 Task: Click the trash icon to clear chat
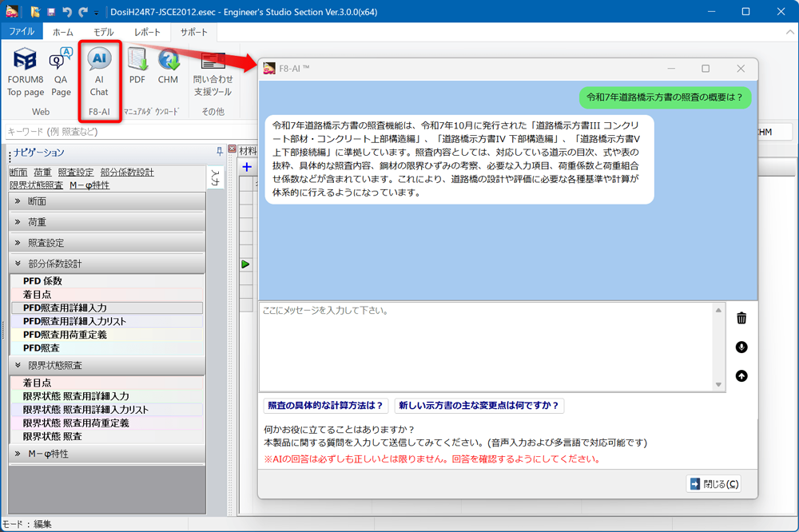(741, 318)
